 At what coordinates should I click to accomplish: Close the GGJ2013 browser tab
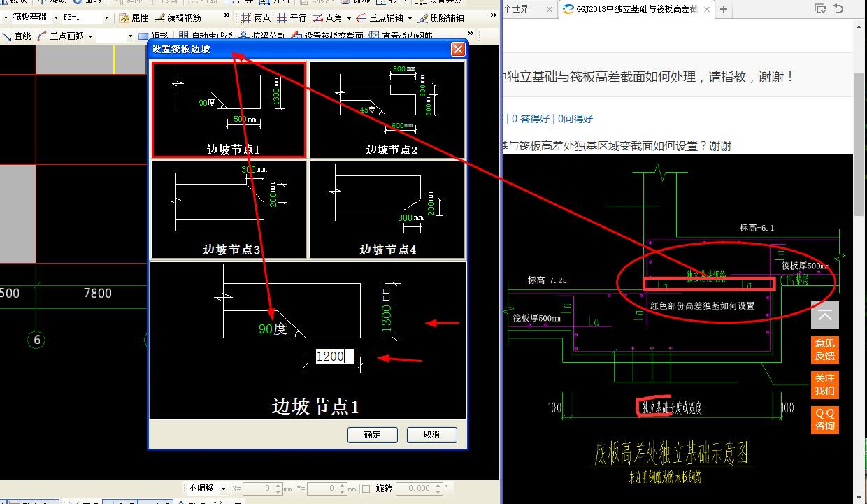tap(707, 10)
